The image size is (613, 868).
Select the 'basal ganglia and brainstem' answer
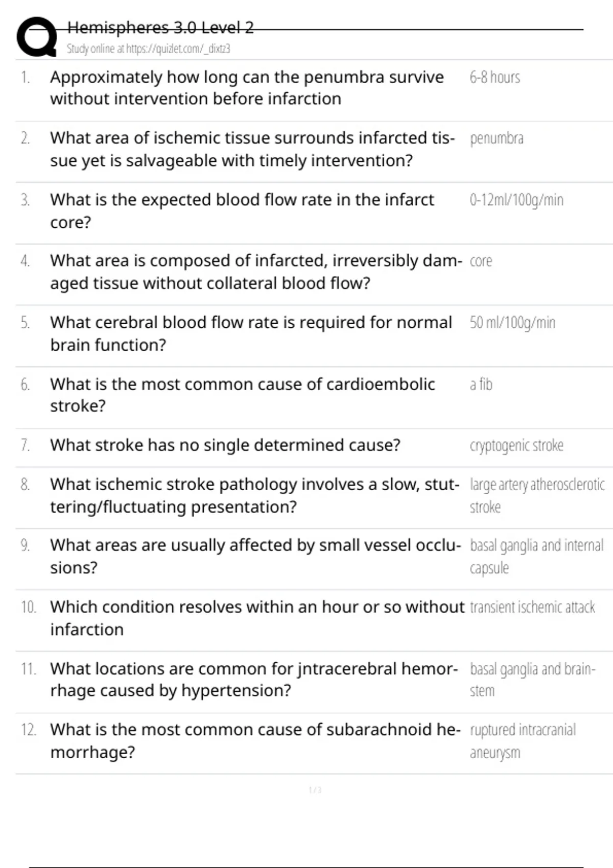[x=532, y=679]
